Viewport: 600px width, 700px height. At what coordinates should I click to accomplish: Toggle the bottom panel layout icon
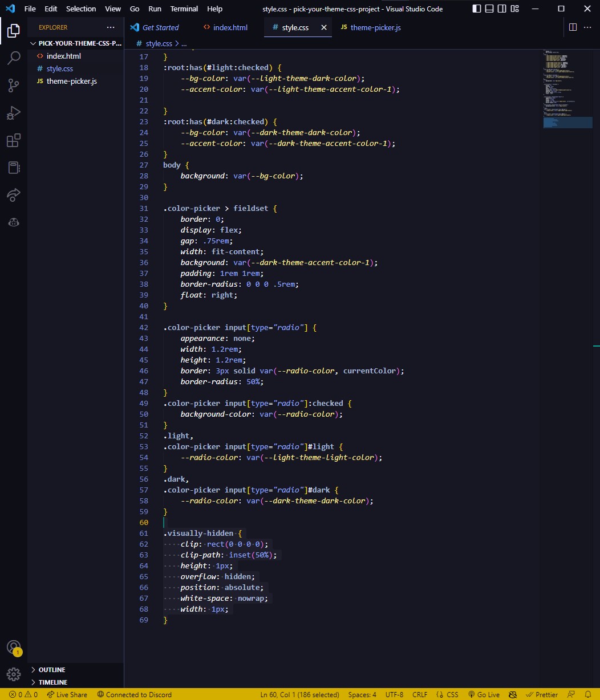[489, 9]
